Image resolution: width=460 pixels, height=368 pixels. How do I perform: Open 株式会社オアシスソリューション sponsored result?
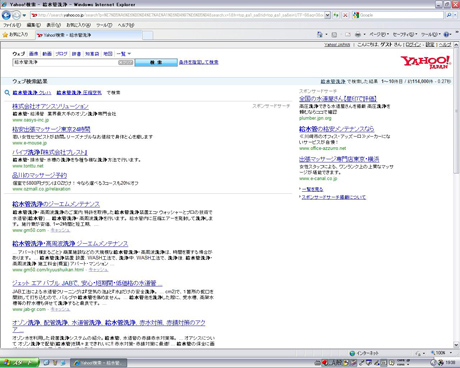click(50, 106)
